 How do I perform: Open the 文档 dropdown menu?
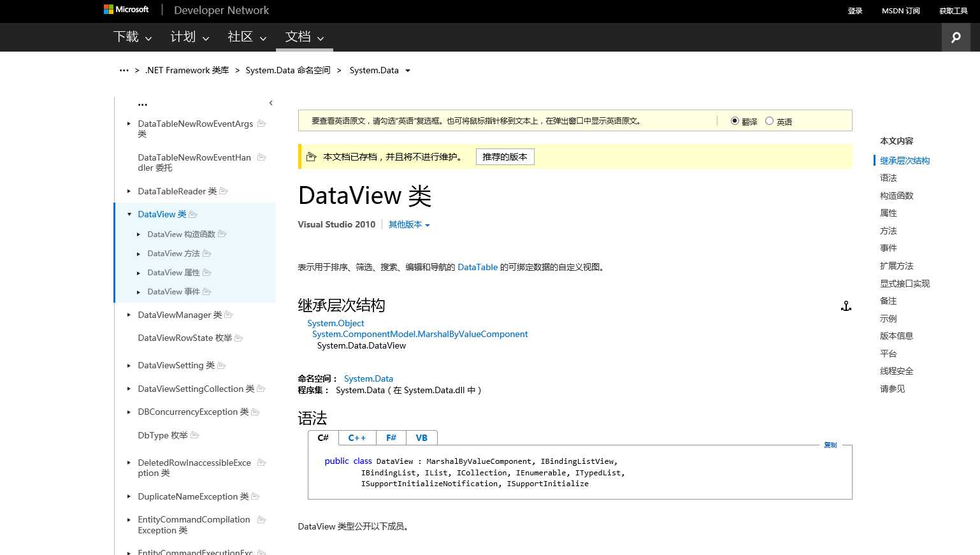click(305, 37)
